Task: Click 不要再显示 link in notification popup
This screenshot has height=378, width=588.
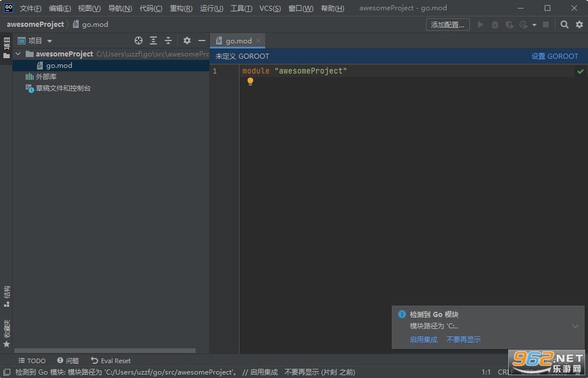Action: (464, 340)
